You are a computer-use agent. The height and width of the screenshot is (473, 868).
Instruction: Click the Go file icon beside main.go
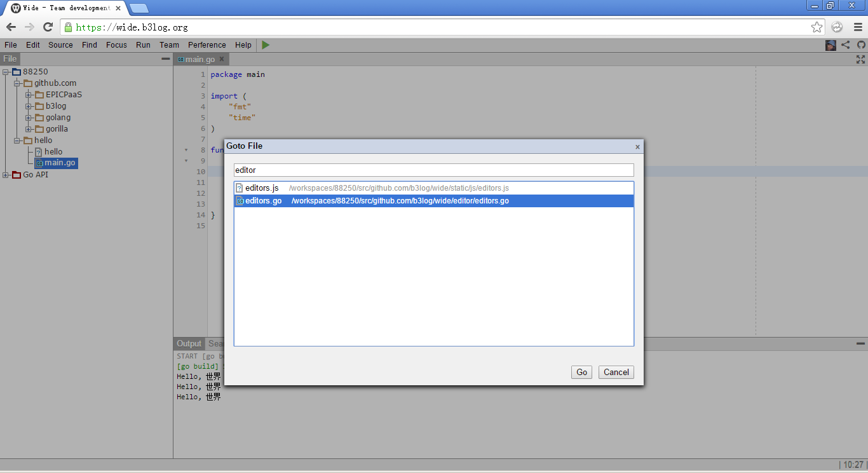[x=39, y=163]
